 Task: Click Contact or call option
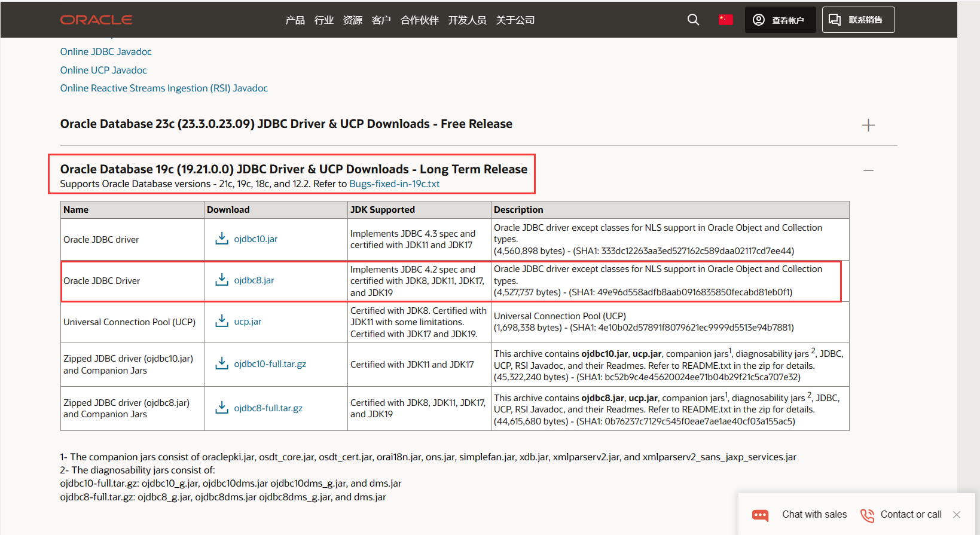pyautogui.click(x=901, y=515)
